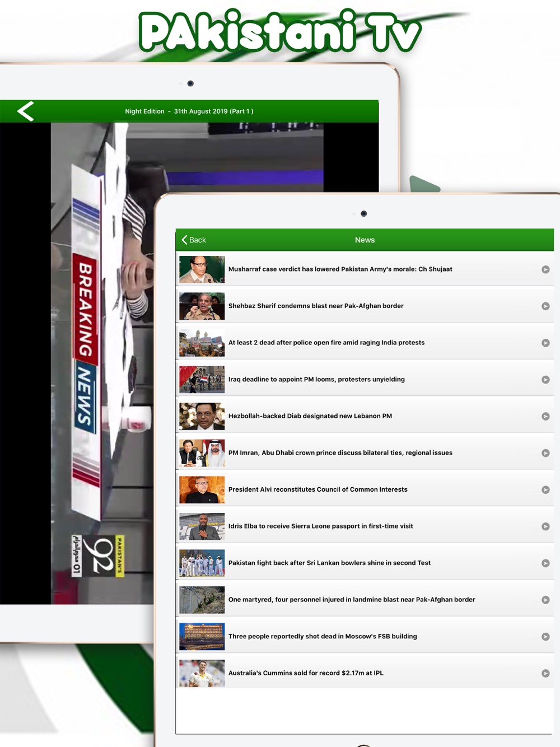Select thumbnail of Idris Elba article
The height and width of the screenshot is (747, 560).
click(202, 526)
